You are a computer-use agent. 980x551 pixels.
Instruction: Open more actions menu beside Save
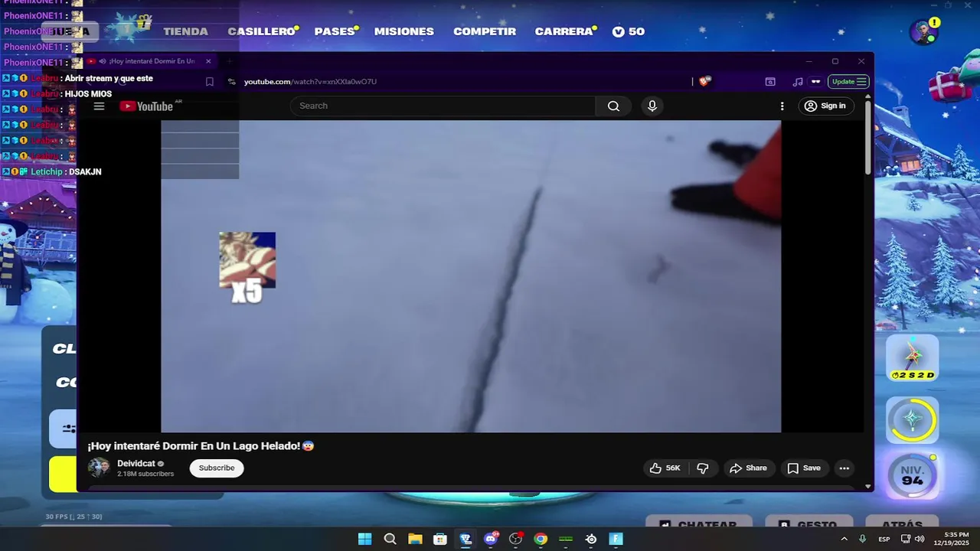[x=844, y=468]
